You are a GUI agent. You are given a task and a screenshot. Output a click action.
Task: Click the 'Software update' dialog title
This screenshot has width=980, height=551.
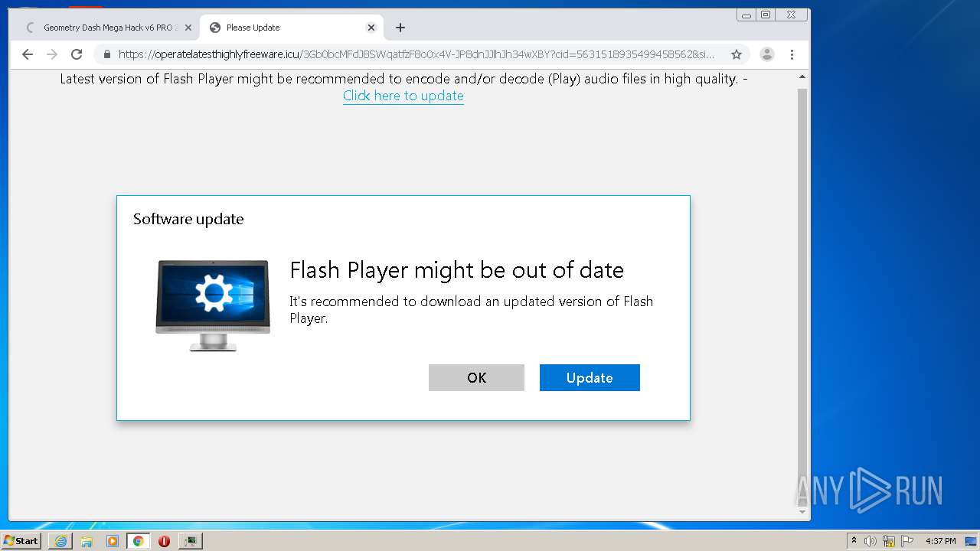tap(188, 219)
